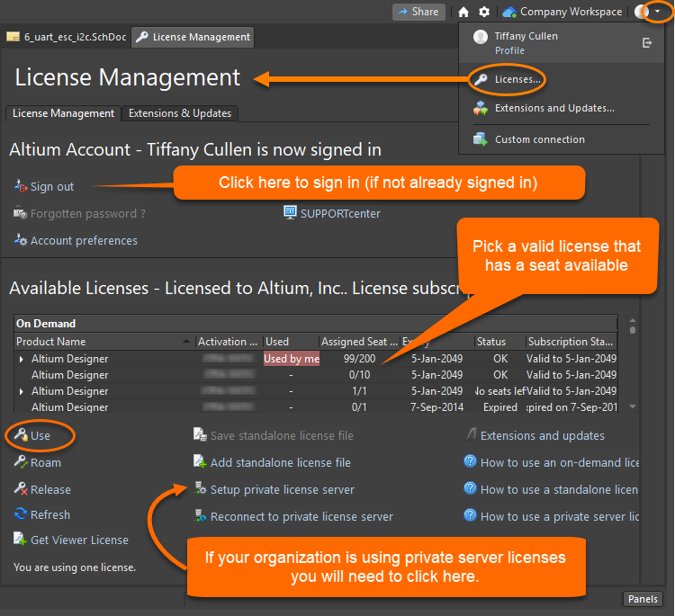Click the Used column header
Screen dimensions: 675x616
click(x=291, y=342)
